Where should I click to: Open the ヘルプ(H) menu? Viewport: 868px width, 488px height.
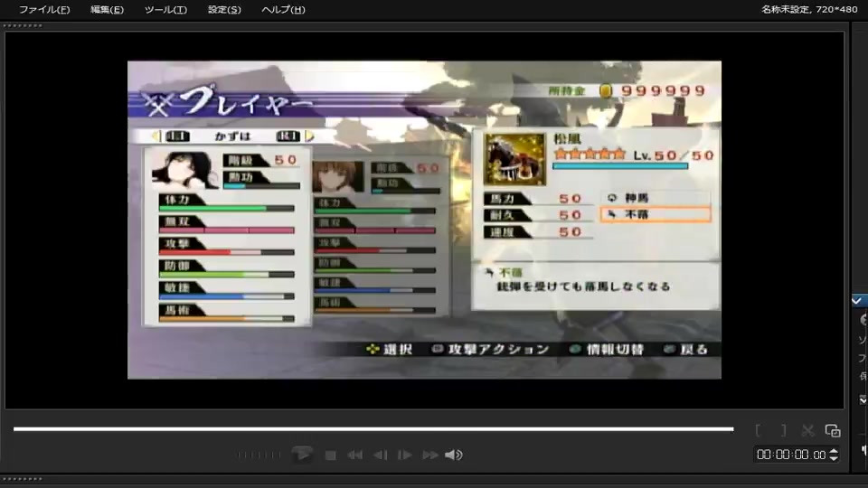point(283,9)
